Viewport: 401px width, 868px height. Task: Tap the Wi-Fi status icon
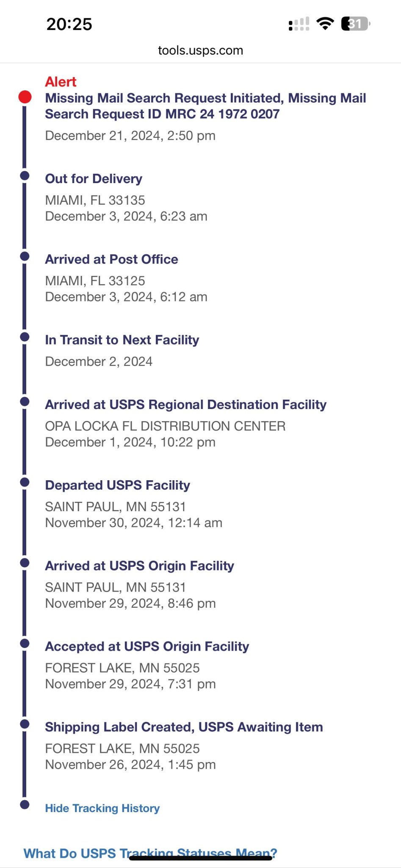[325, 24]
